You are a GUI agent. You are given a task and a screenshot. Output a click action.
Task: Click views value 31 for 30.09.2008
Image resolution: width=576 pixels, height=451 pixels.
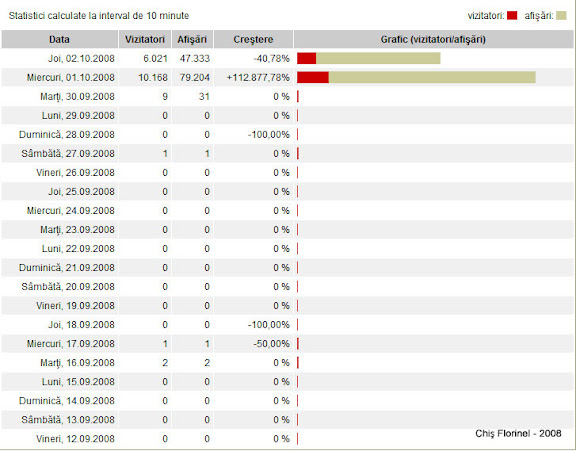tap(204, 97)
